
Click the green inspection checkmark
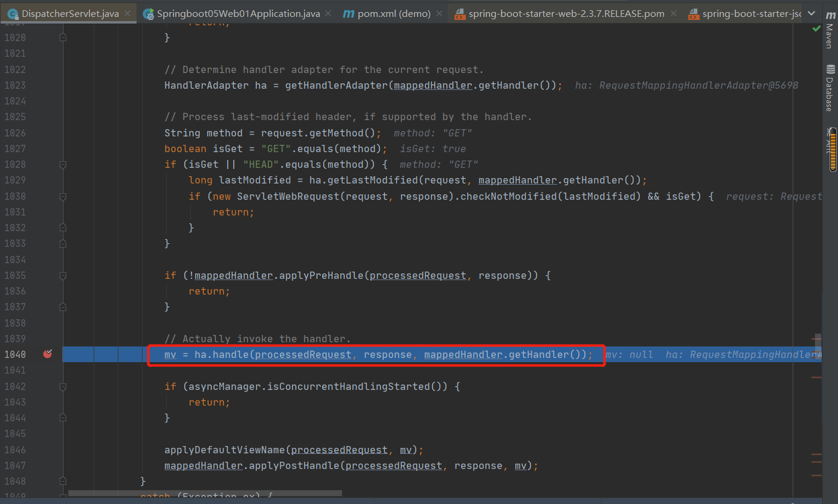point(817,28)
